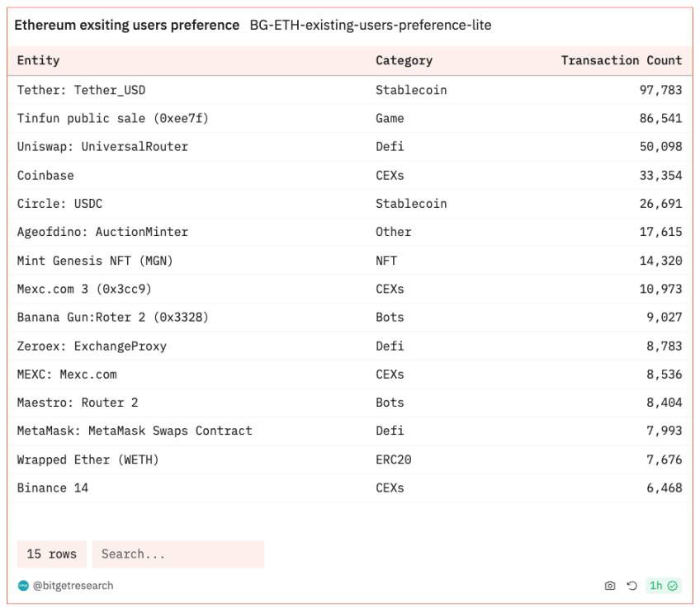Sort by the Category column header
Image resolution: width=700 pixels, height=613 pixels.
click(404, 60)
